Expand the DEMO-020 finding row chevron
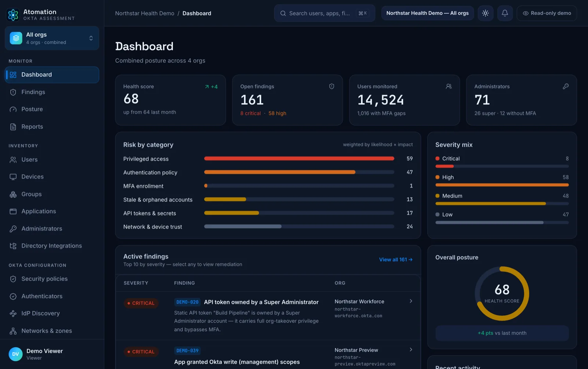588x369 pixels. 411,301
